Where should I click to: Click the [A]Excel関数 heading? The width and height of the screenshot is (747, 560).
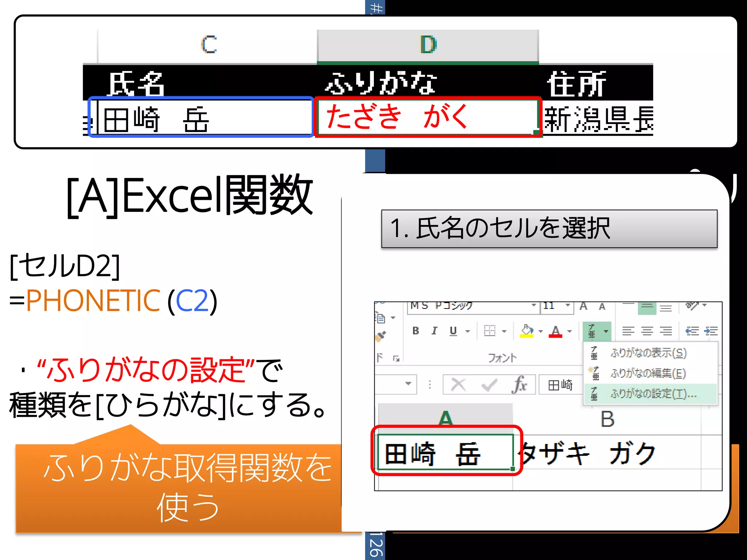coord(190,196)
